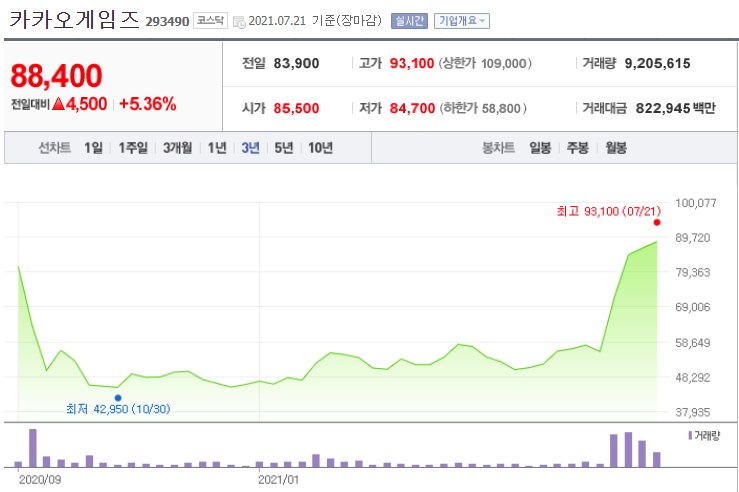Open the 기업개요 dropdown
The image size is (739, 492).
461,21
